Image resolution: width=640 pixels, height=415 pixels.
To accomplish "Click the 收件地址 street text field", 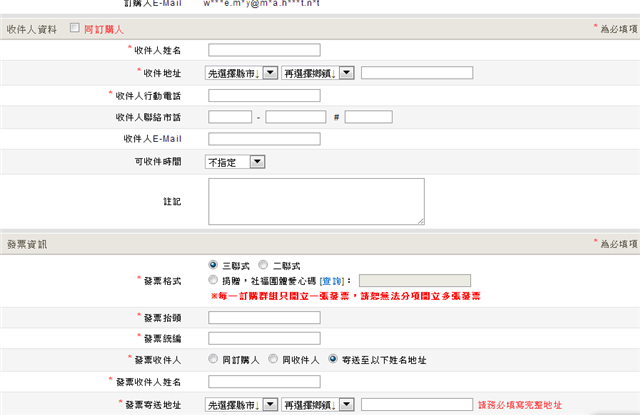I will [417, 73].
